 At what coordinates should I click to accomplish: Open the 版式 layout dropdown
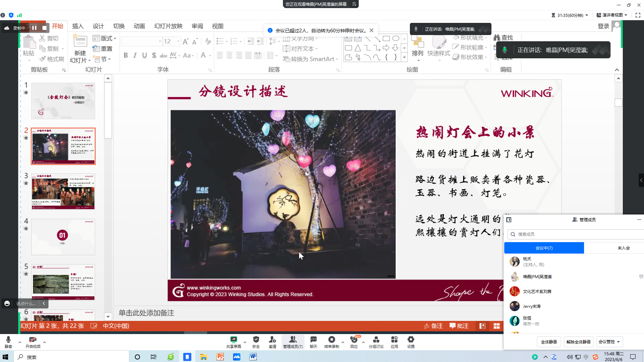(x=104, y=38)
